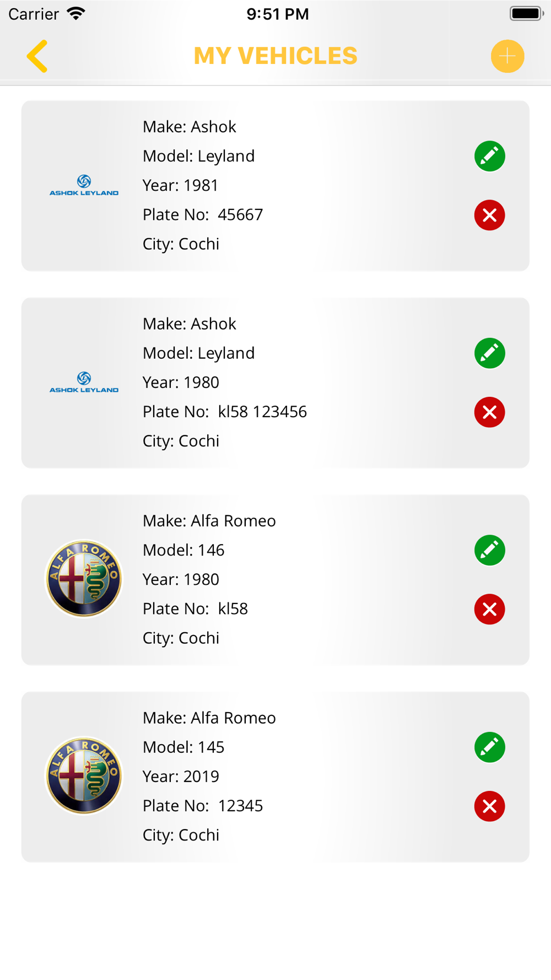This screenshot has height=980, width=551.
Task: Open the Model: 146 vehicle card
Action: pyautogui.click(x=275, y=580)
